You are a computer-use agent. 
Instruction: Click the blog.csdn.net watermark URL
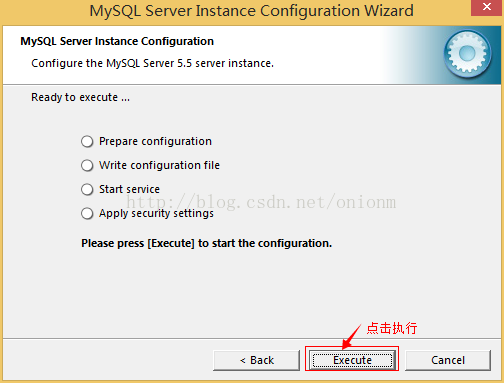coord(261,202)
